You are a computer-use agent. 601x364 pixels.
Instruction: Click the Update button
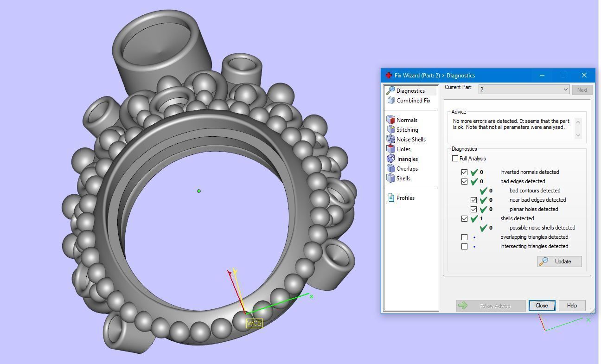point(559,262)
